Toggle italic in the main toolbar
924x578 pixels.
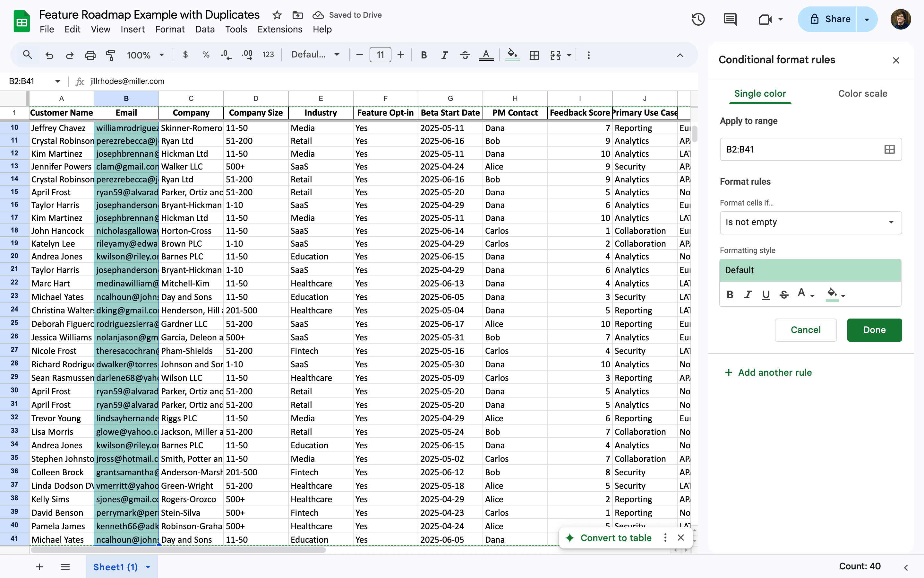coord(444,55)
